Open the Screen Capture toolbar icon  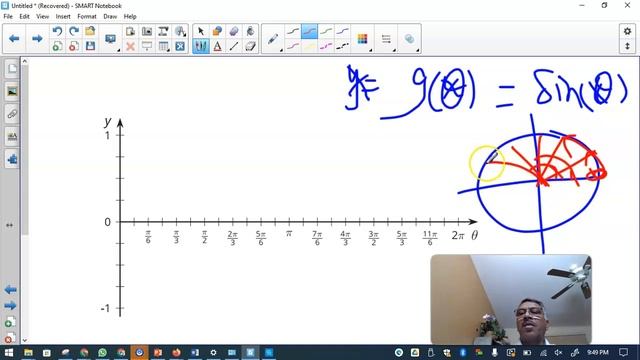(x=147, y=31)
